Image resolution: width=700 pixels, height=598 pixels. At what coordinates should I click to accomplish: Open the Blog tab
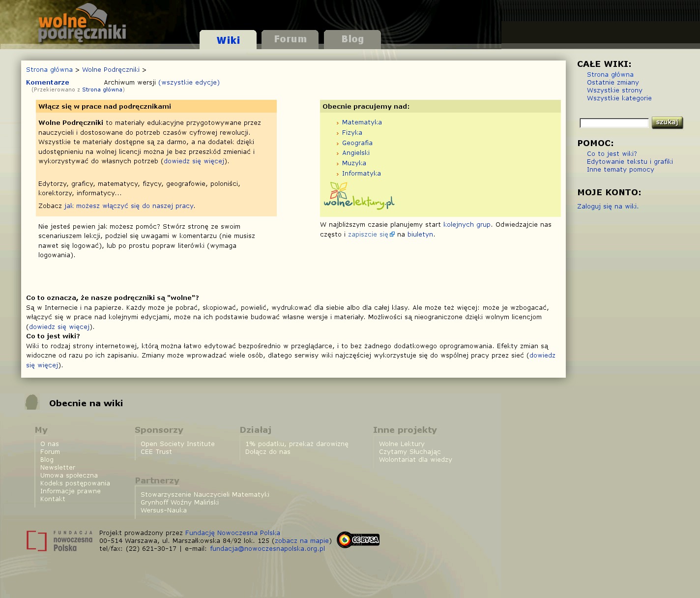[x=352, y=39]
